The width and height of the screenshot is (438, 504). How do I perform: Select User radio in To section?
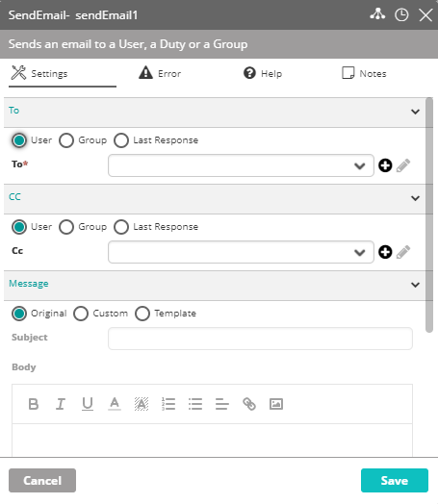[x=19, y=140]
